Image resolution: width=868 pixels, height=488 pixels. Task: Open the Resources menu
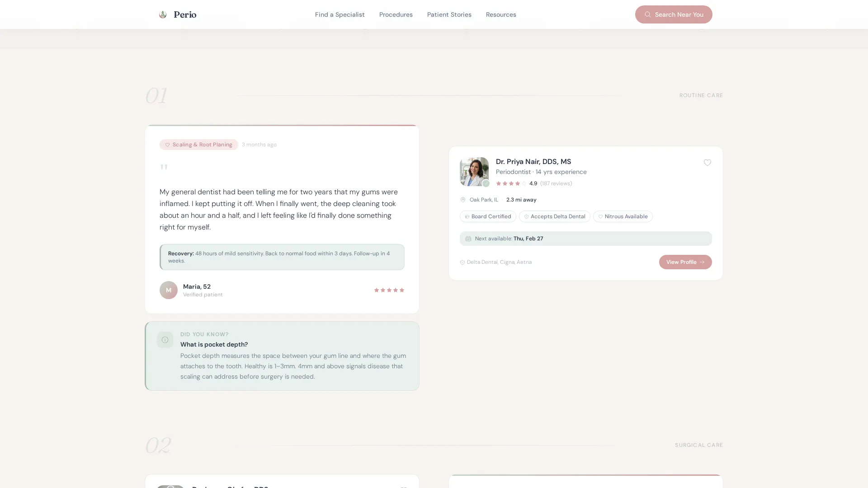(x=500, y=14)
